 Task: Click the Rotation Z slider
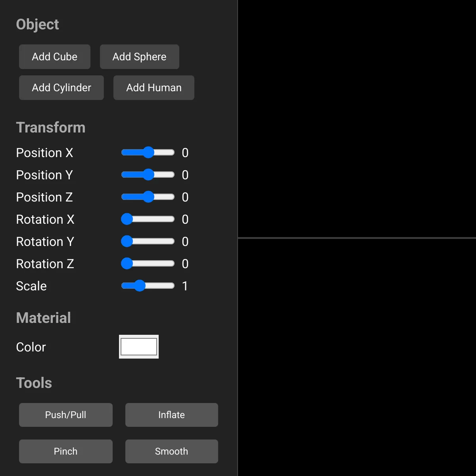(x=148, y=264)
